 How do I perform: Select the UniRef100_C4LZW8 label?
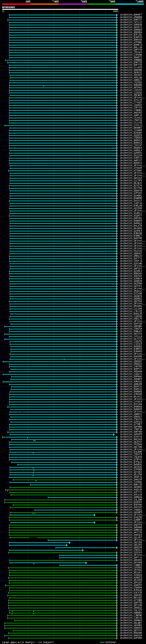point(131,500)
